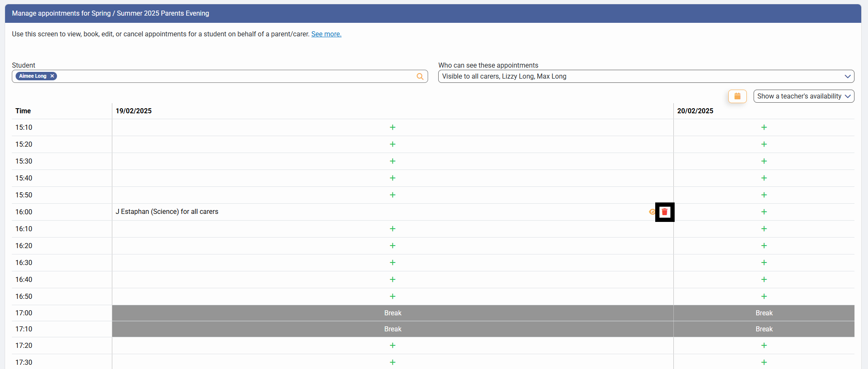868x369 pixels.
Task: Delete the J Estaphan Science appointment
Action: (x=665, y=212)
